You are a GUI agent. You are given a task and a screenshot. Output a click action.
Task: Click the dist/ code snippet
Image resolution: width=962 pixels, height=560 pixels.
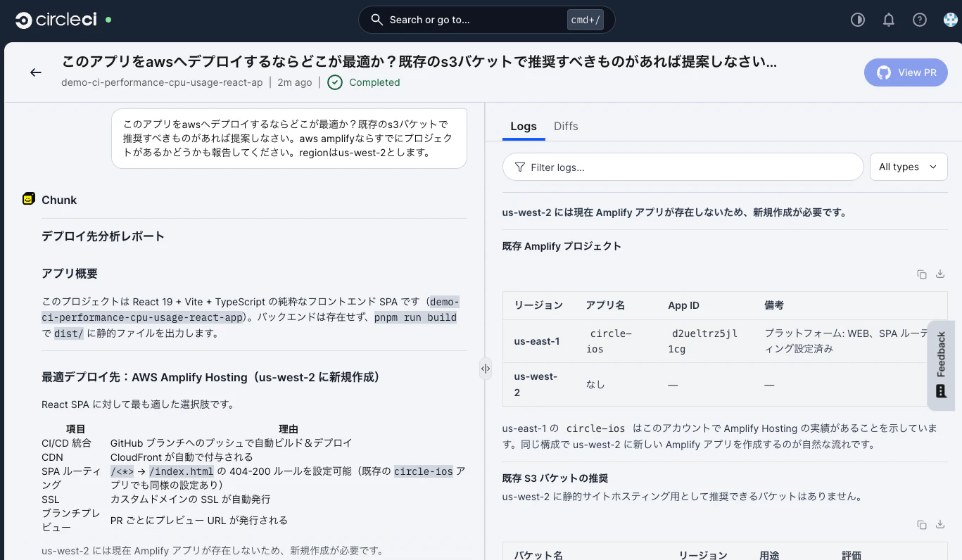[69, 333]
